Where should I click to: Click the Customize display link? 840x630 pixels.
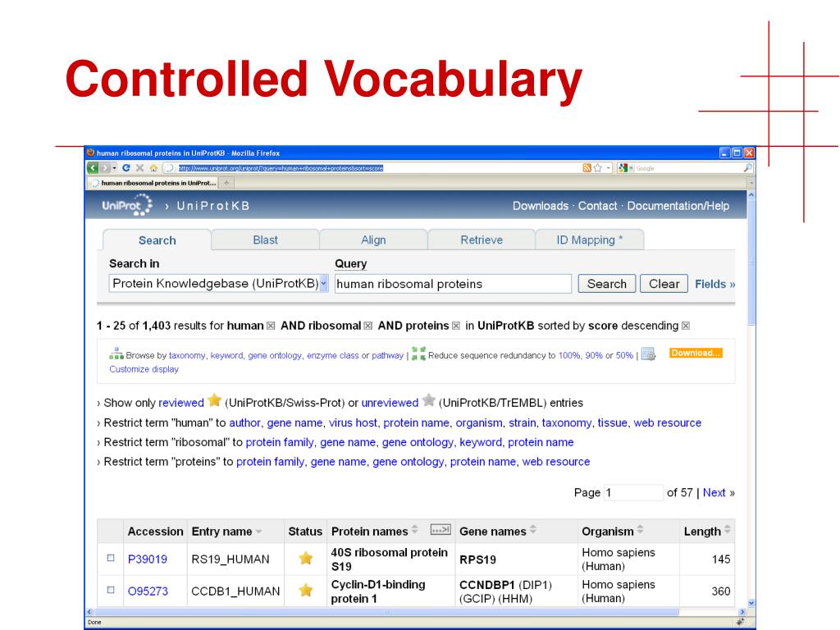pyautogui.click(x=144, y=369)
